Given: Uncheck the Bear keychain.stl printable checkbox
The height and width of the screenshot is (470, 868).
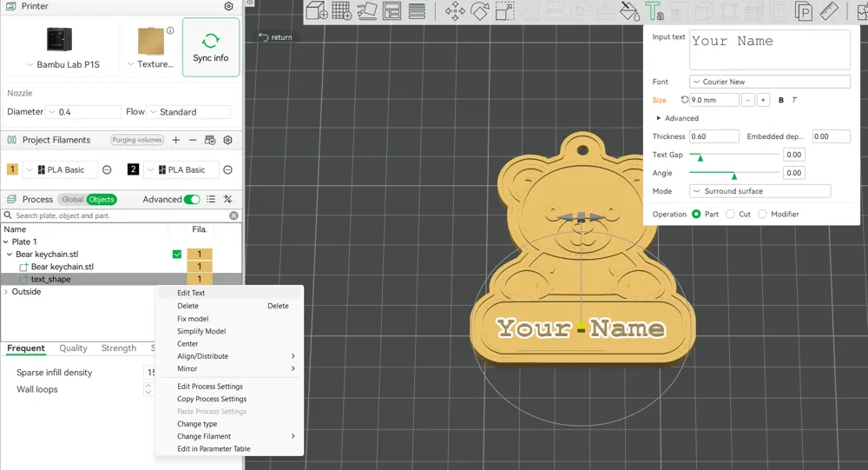Looking at the screenshot, I should click(177, 254).
